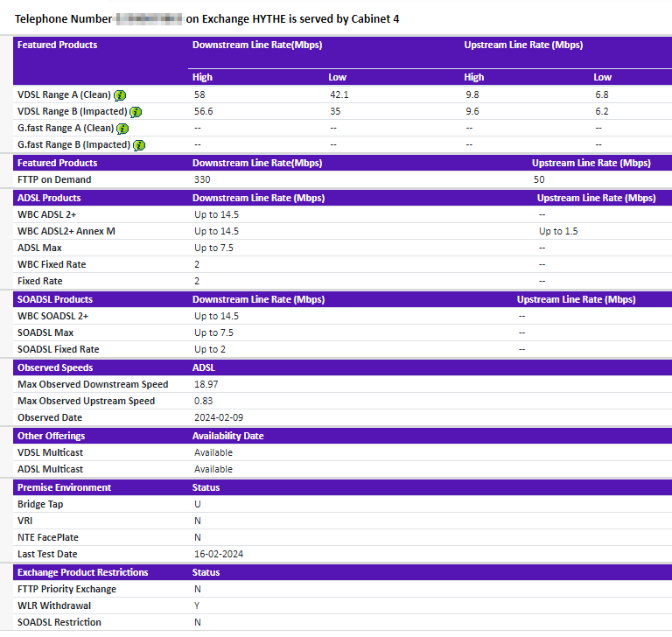
Task: Click the SOADSL Products section header
Action: 54,299
